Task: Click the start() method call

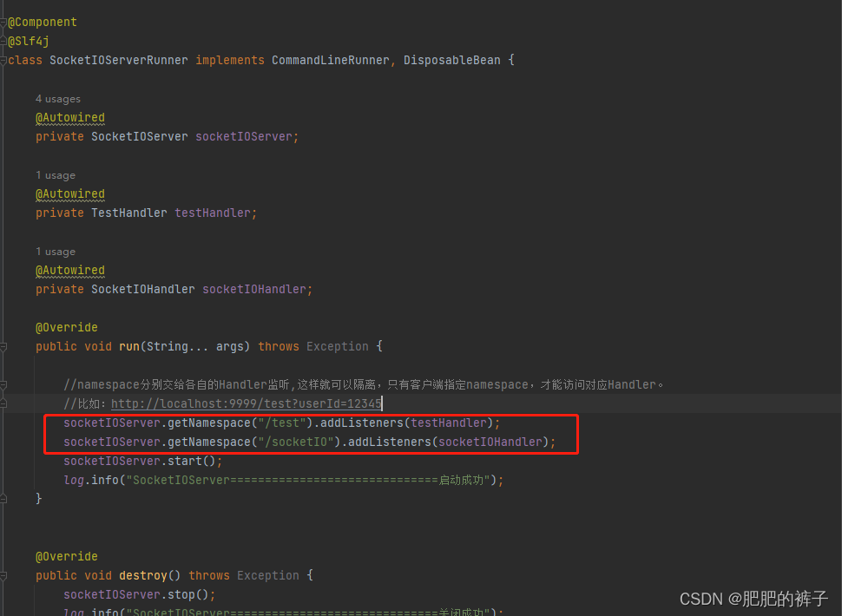Action: pyautogui.click(x=192, y=461)
